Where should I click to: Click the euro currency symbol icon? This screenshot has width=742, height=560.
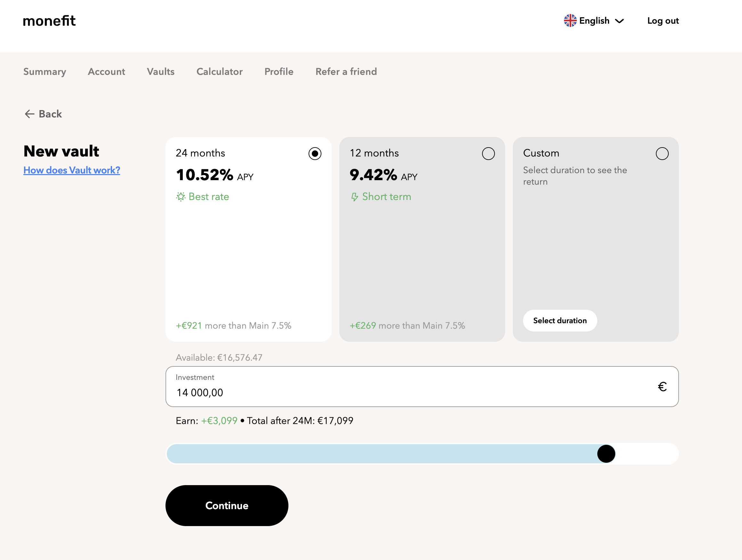click(x=662, y=387)
